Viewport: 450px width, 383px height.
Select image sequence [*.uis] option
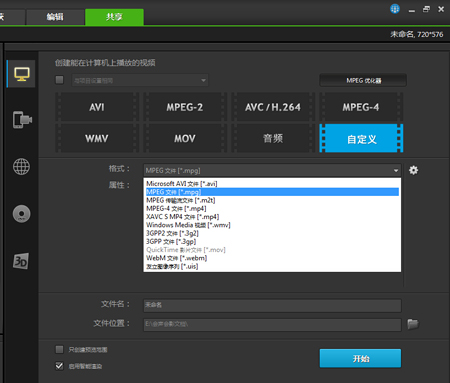tap(272, 266)
